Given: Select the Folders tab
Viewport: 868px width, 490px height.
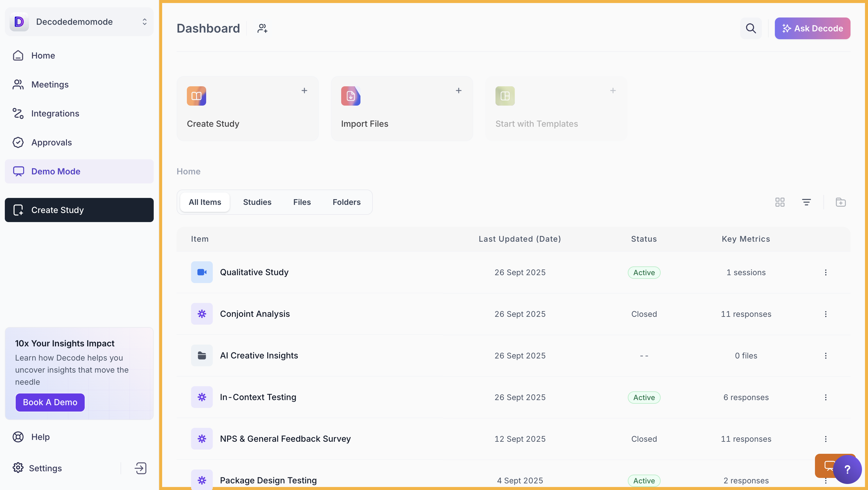Looking at the screenshot, I should tap(346, 202).
